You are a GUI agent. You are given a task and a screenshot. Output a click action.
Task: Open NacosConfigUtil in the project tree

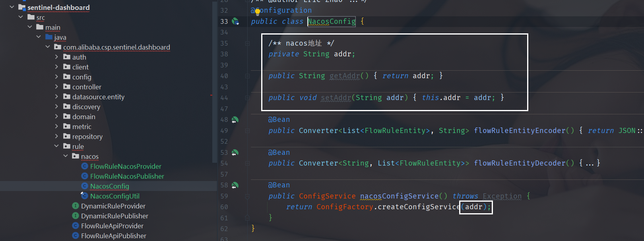115,196
